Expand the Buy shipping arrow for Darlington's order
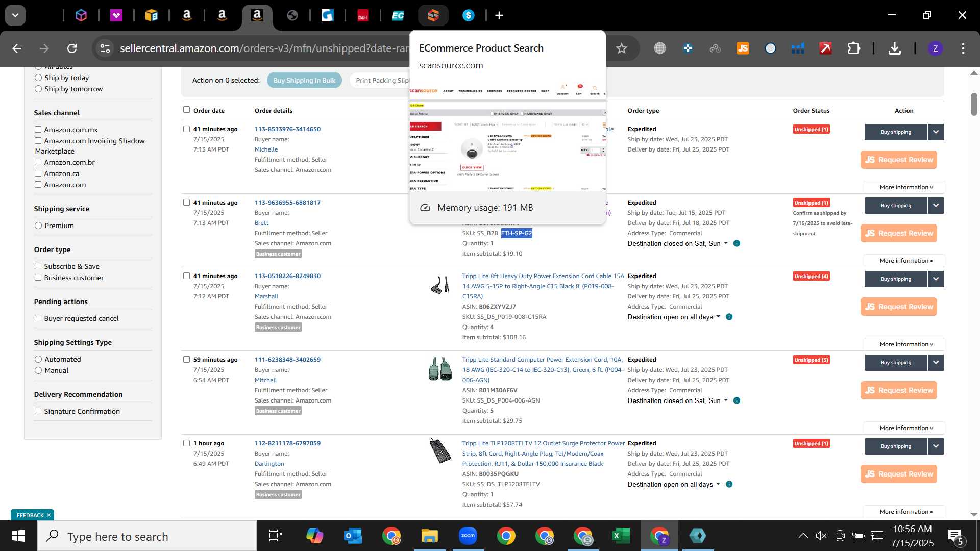 (936, 446)
